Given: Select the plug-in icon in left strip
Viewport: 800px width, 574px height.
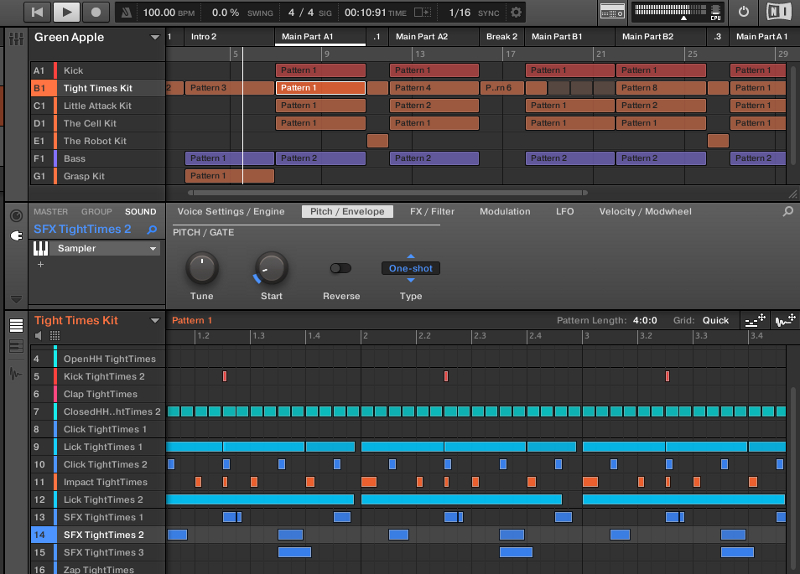Looking at the screenshot, I should [x=15, y=236].
